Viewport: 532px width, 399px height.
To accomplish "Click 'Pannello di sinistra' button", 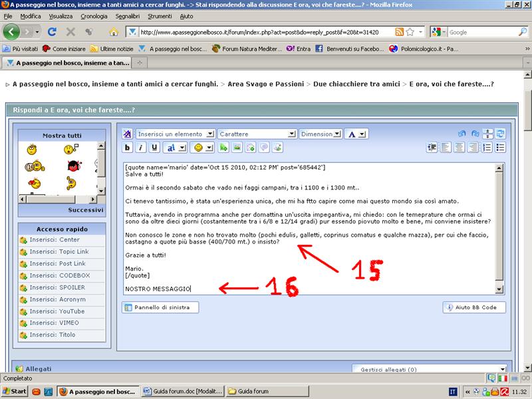I will pyautogui.click(x=161, y=307).
